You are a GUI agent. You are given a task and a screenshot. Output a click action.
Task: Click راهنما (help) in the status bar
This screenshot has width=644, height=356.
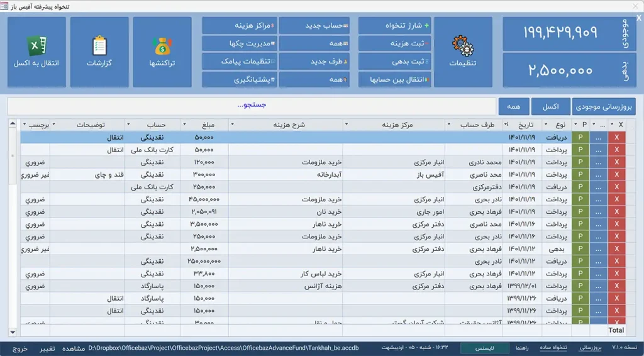click(x=522, y=348)
